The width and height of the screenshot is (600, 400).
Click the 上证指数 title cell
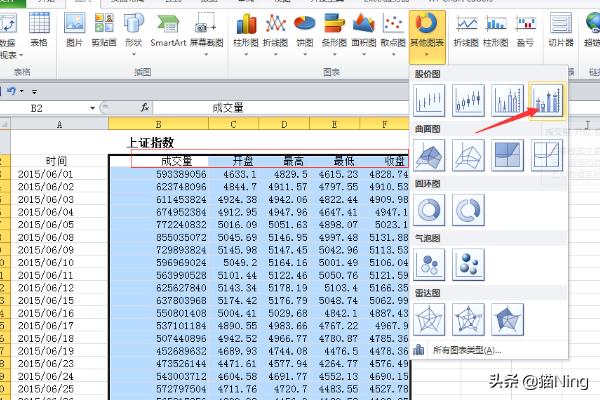click(x=150, y=143)
